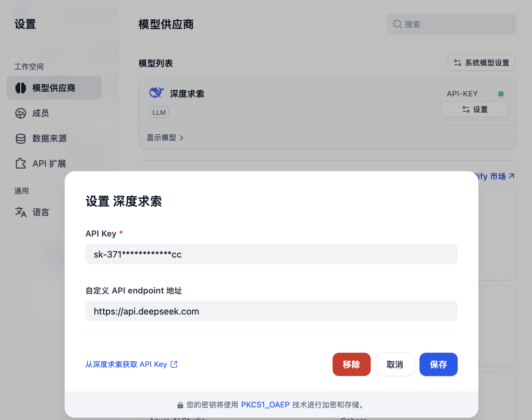
Task: Select API 扩展 sidebar entry
Action: click(x=54, y=163)
